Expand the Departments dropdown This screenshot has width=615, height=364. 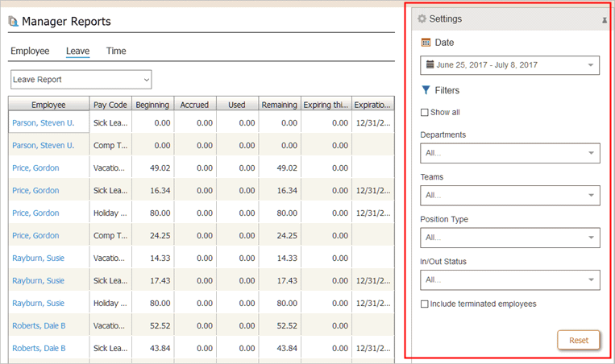point(509,153)
